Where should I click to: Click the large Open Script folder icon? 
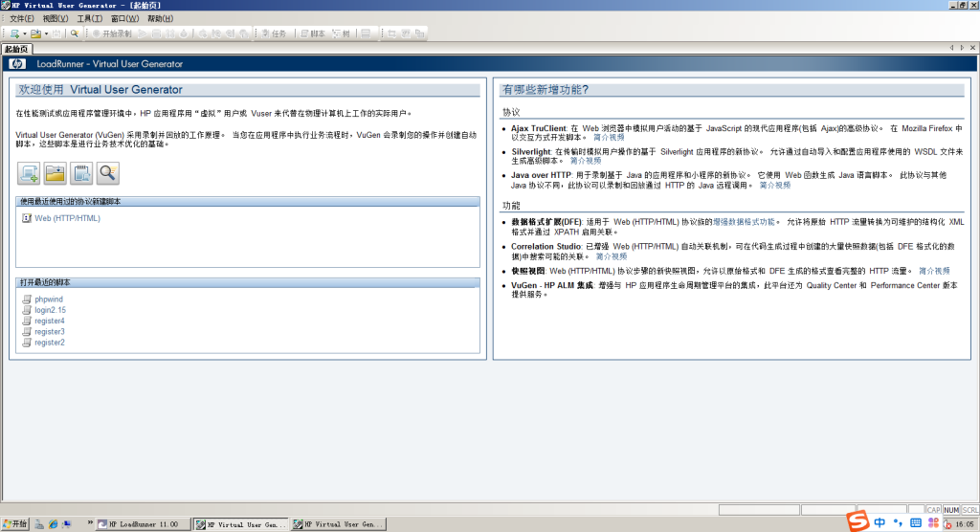coord(55,173)
